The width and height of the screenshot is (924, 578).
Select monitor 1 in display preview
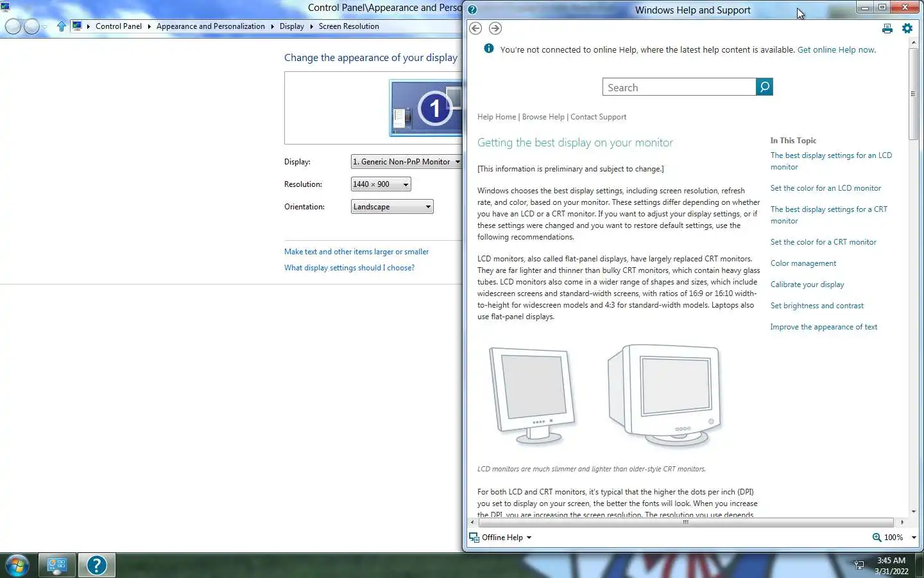point(425,108)
